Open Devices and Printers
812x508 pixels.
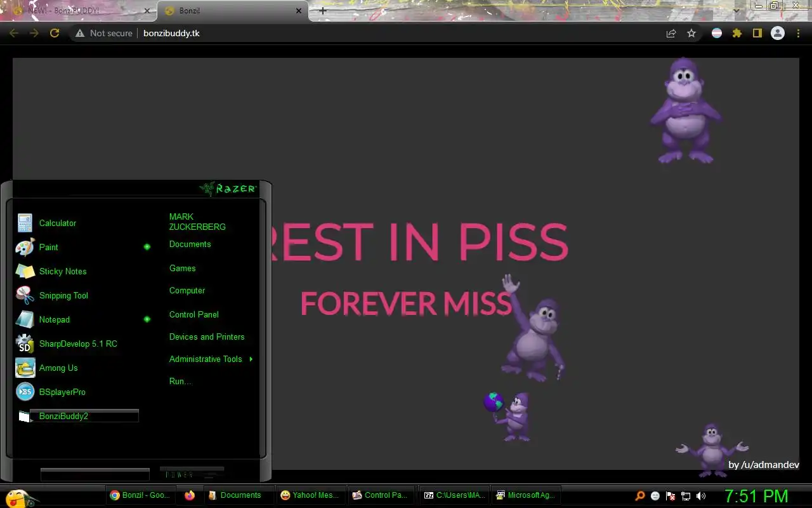click(x=207, y=337)
